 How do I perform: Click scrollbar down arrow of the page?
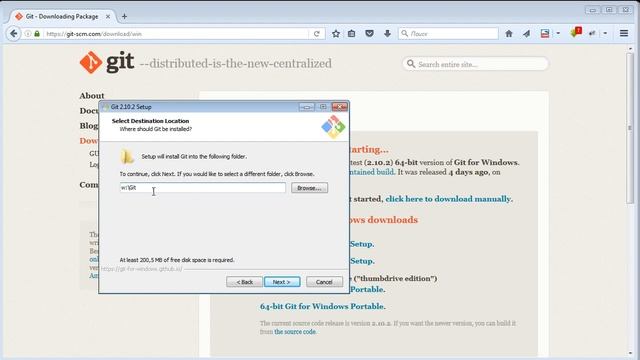[630, 354]
